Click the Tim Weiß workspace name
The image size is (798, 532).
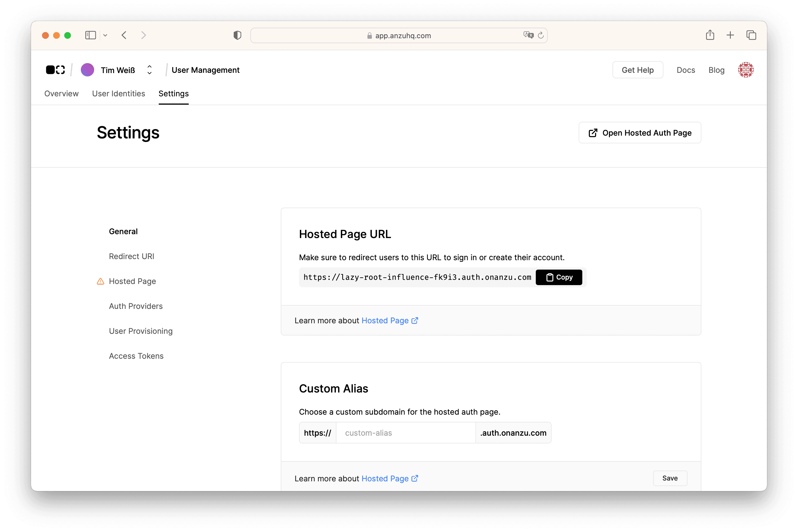click(x=118, y=70)
